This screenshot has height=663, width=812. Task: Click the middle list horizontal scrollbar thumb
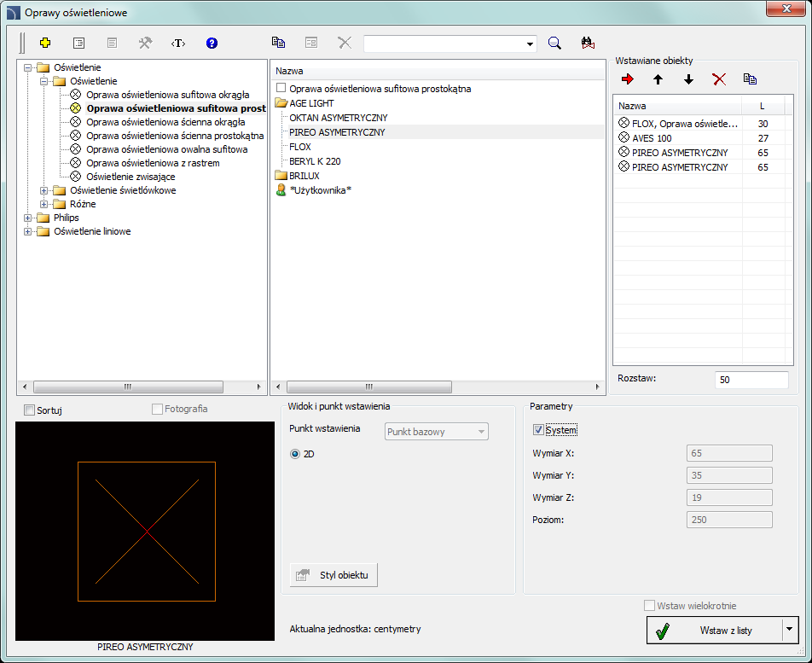[x=368, y=387]
